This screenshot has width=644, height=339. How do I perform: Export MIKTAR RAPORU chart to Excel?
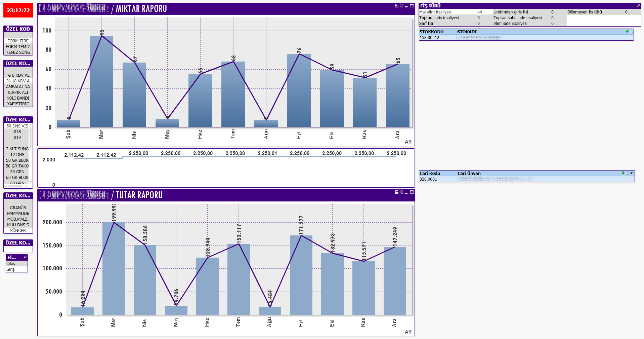click(401, 6)
